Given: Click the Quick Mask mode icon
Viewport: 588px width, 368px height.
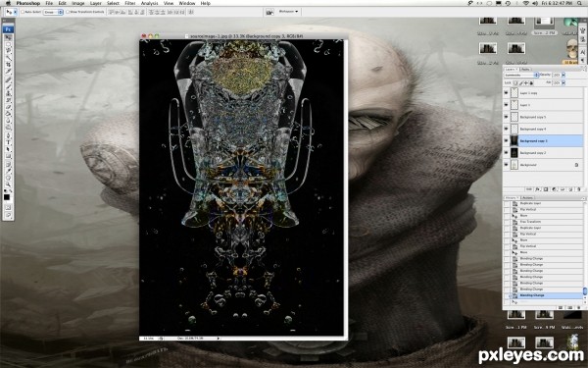Looking at the screenshot, I should click(8, 208).
